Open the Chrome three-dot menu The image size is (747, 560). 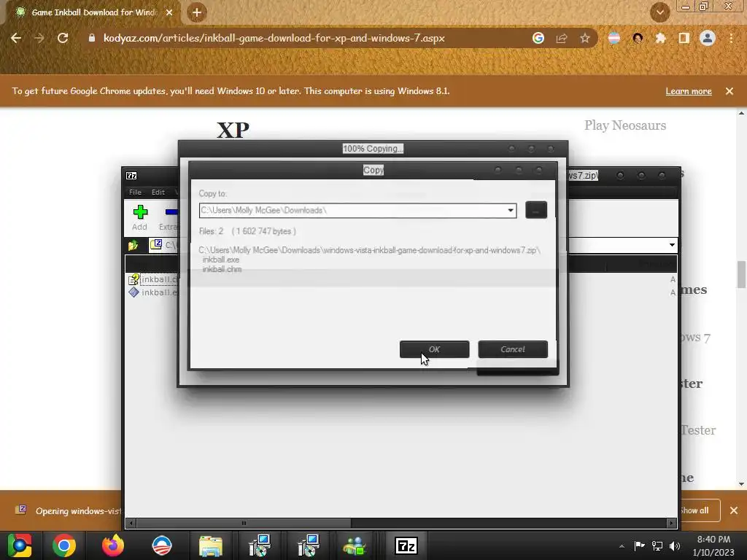[x=731, y=38]
